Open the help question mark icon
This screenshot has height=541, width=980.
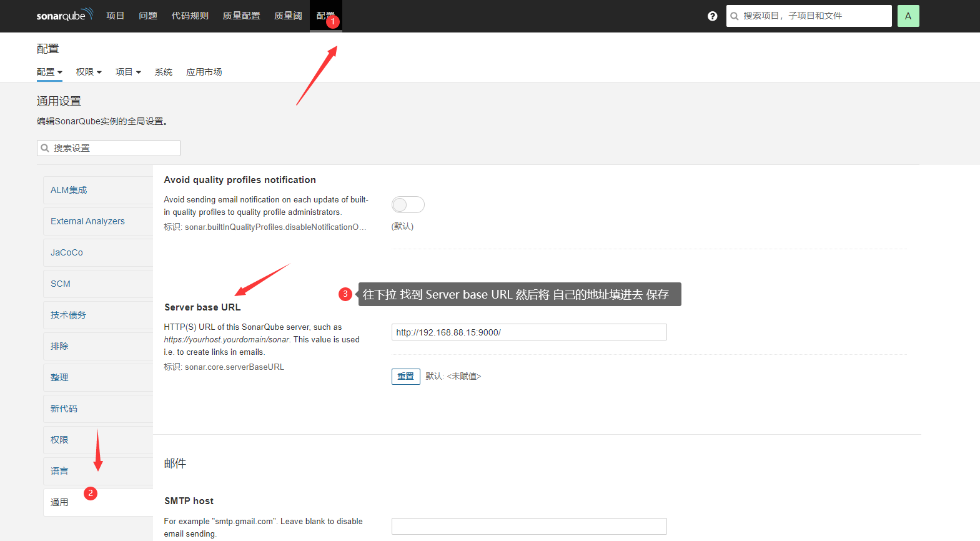tap(712, 16)
